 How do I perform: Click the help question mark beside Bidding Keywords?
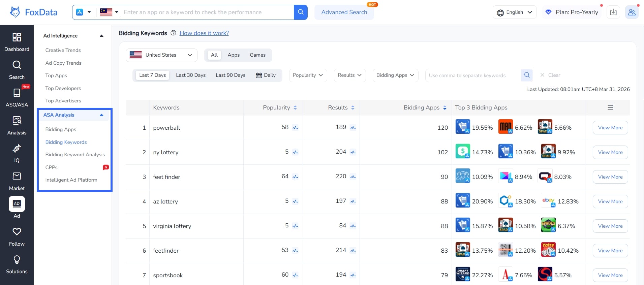pos(173,33)
